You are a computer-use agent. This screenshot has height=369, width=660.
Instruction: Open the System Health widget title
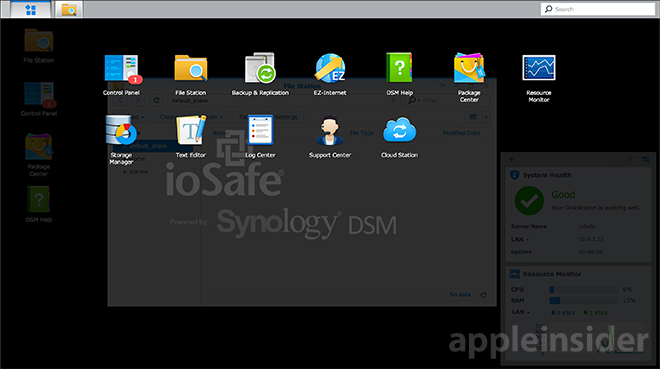(x=547, y=175)
